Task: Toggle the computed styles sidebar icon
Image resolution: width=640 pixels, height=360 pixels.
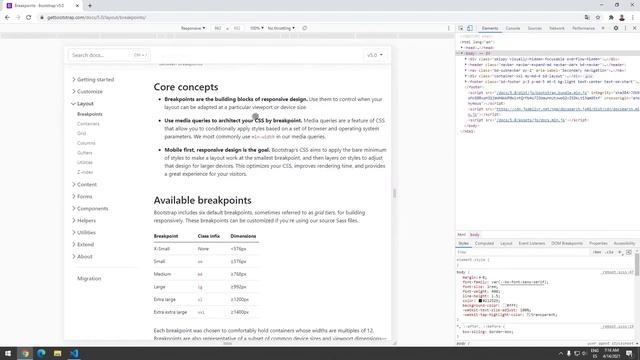Action: [x=629, y=252]
